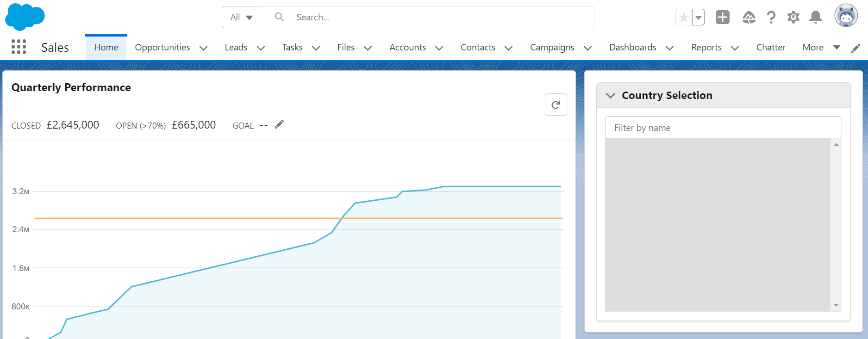
Task: Click the global Search field
Action: [427, 17]
